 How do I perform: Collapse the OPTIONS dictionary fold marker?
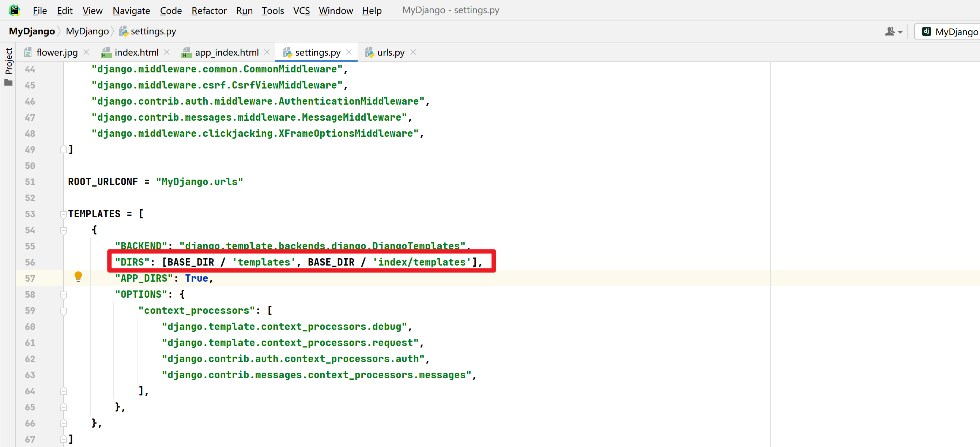point(64,295)
